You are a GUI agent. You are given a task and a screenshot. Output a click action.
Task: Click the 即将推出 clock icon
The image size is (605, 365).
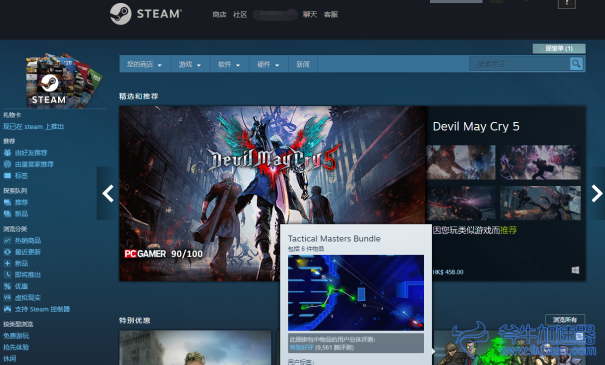7,275
